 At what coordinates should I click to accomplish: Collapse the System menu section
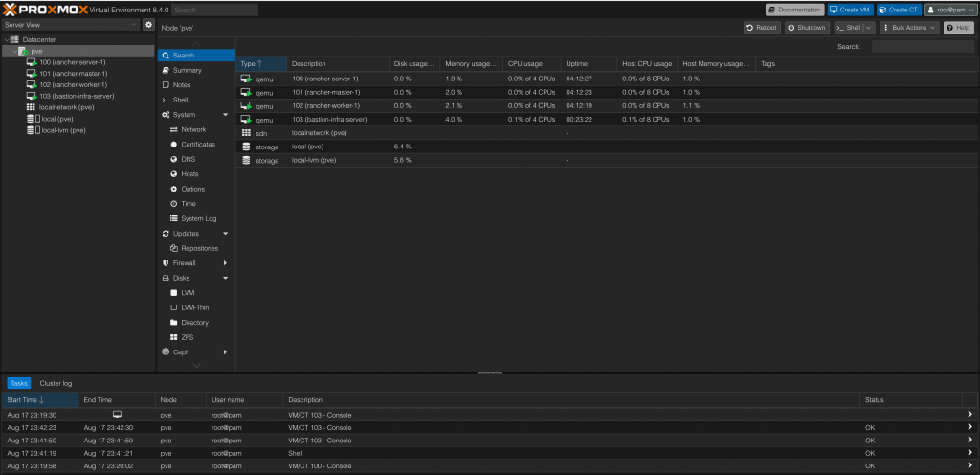point(226,115)
